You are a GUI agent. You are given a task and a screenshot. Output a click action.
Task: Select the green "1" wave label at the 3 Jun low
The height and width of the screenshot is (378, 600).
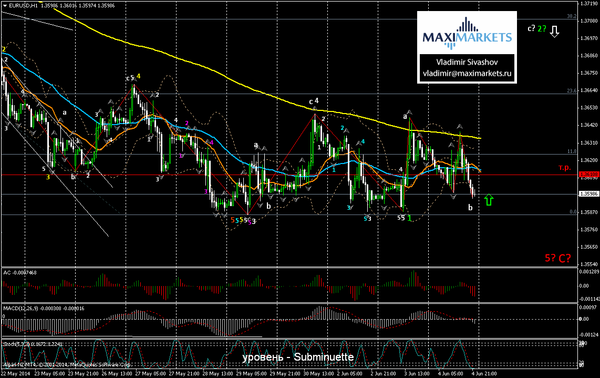click(409, 218)
